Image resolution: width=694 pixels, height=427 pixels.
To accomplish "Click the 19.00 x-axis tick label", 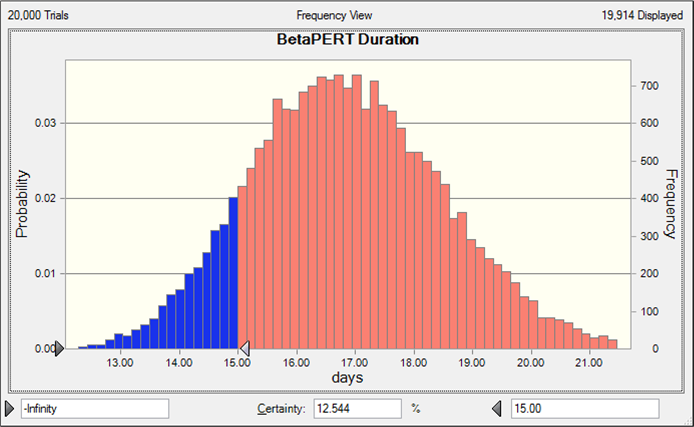I will point(472,363).
